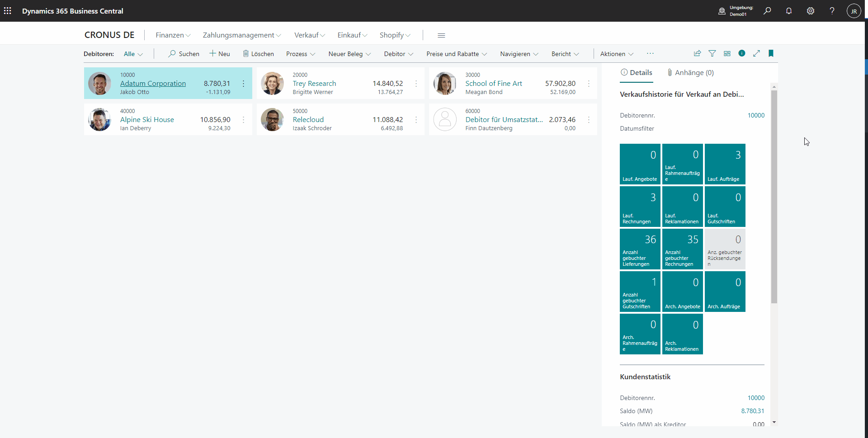The width and height of the screenshot is (868, 438).
Task: Open context menu for Trey Research
Action: [416, 84]
